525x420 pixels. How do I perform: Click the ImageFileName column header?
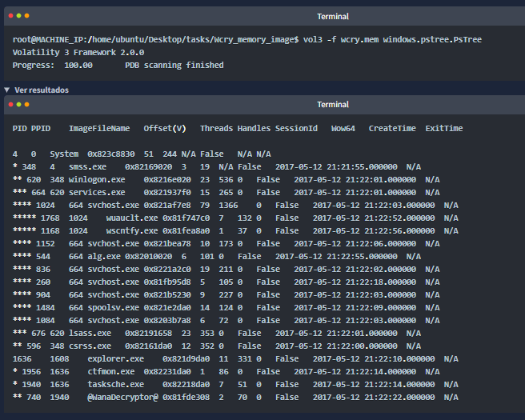(99, 128)
